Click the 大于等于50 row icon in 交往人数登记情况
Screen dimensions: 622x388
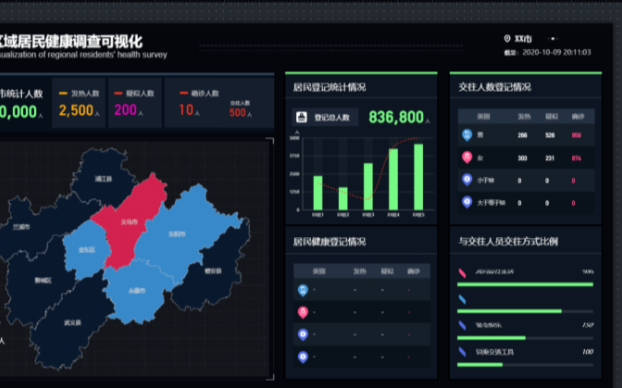(x=467, y=202)
